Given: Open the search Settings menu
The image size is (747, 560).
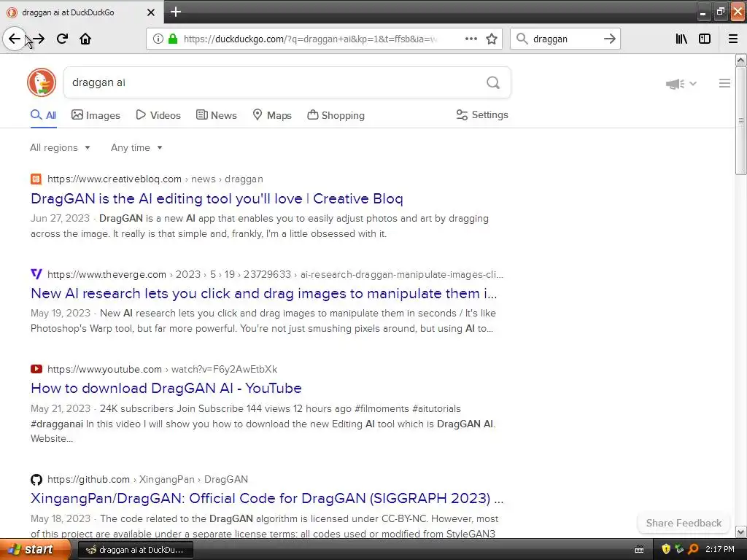Looking at the screenshot, I should (482, 114).
